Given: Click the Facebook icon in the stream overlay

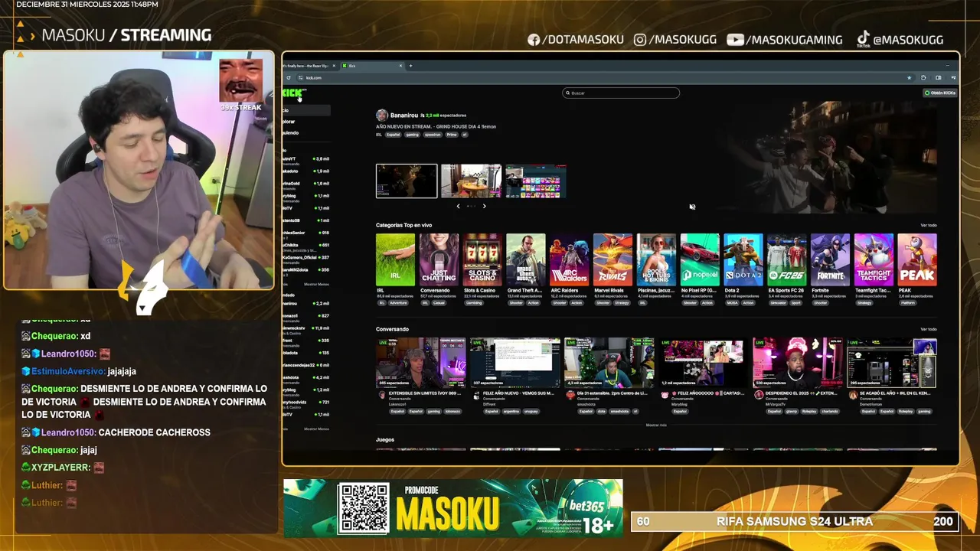Looking at the screenshot, I should coord(534,40).
